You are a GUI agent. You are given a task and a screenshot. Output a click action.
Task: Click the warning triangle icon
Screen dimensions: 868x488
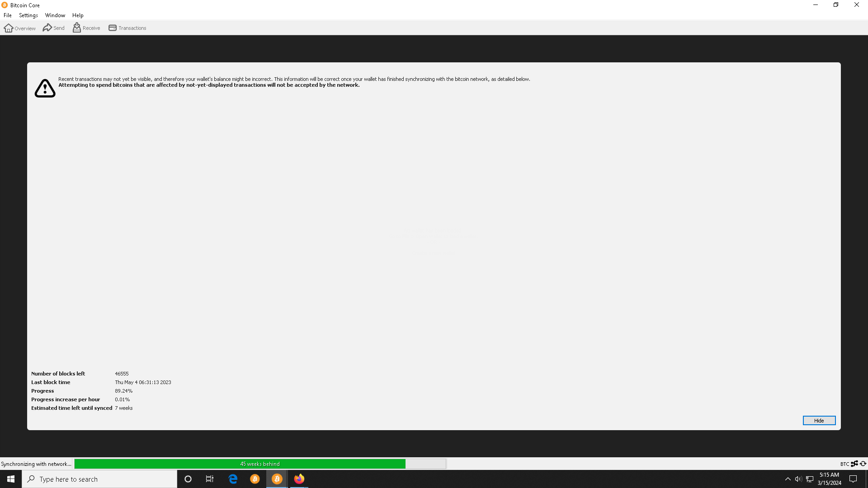(45, 88)
